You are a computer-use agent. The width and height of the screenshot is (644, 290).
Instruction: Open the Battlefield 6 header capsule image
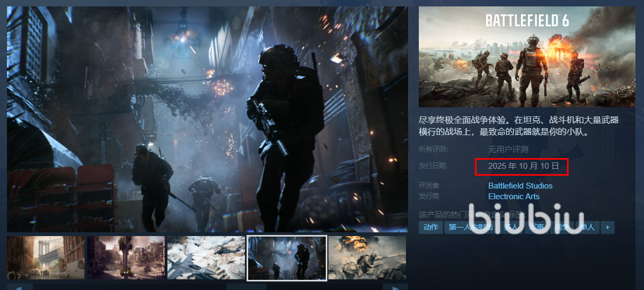coord(527,57)
